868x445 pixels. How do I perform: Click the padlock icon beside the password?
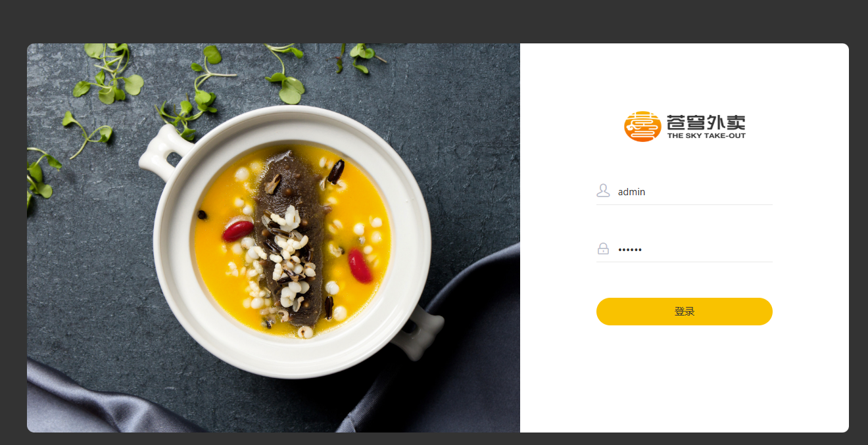[x=603, y=249]
